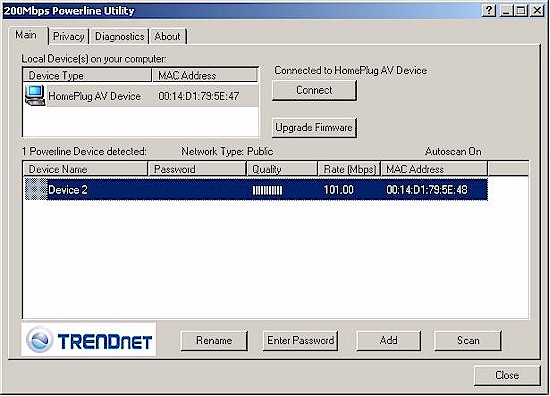This screenshot has width=550, height=396.
Task: Click the Password column header
Action: (x=197, y=169)
